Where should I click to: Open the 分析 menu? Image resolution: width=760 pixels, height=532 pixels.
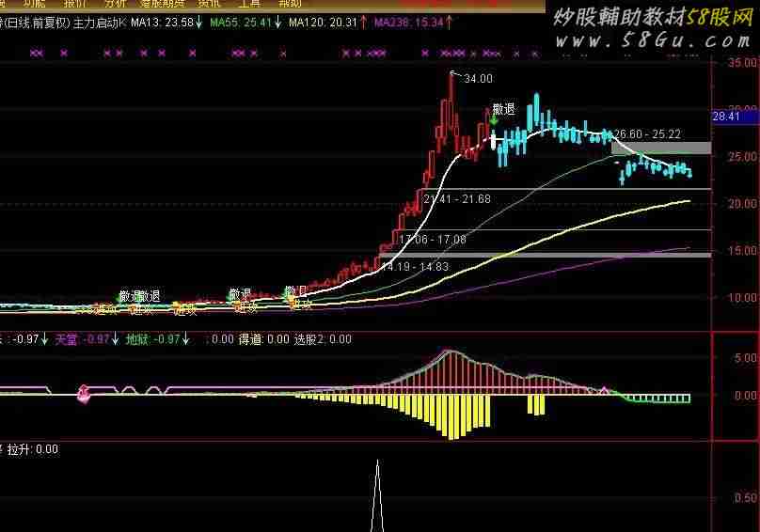point(116,4)
